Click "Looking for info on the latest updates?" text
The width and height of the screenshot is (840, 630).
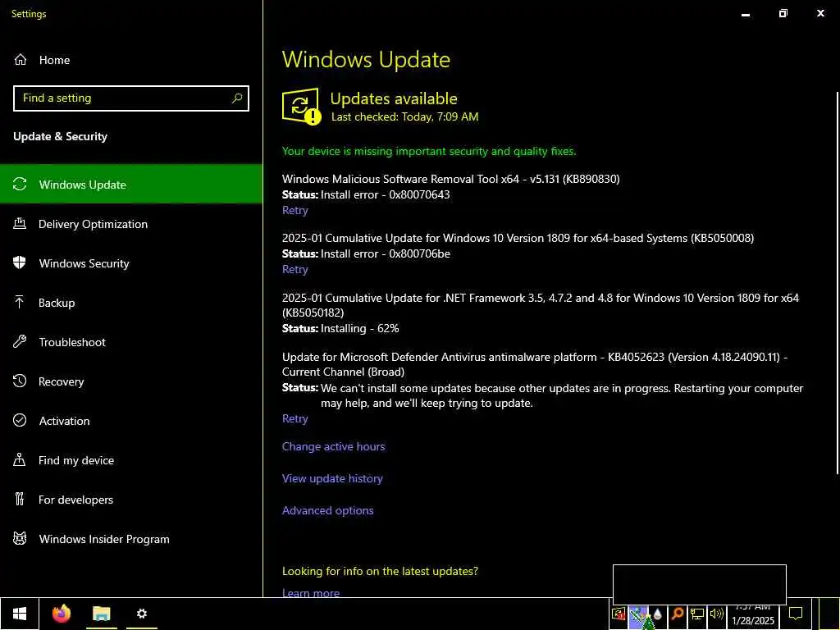[380, 571]
